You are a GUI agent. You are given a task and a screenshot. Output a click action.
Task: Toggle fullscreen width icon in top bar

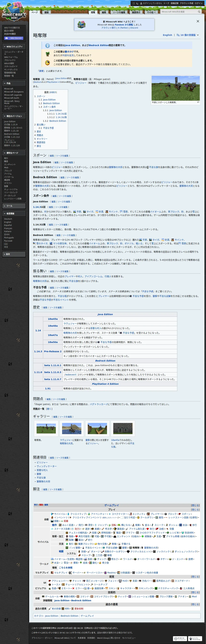pos(134,3)
